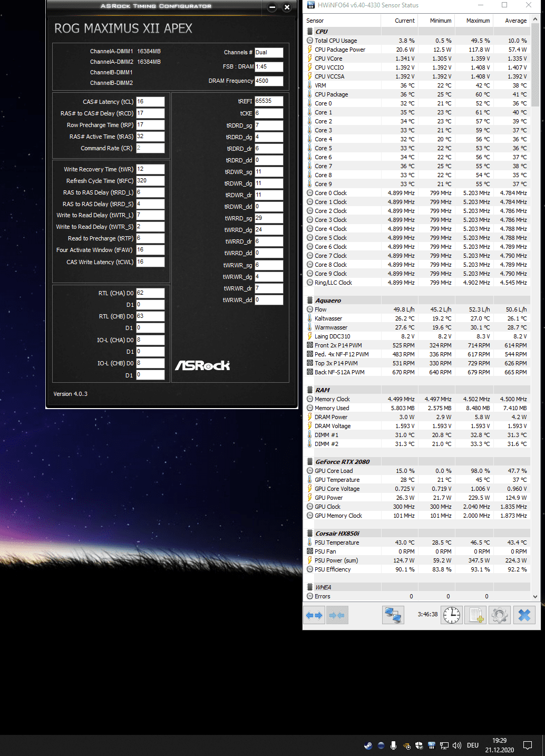Screen dimensions: 545x756
Task: Click the volume speaker tray icon
Action: (x=456, y=745)
